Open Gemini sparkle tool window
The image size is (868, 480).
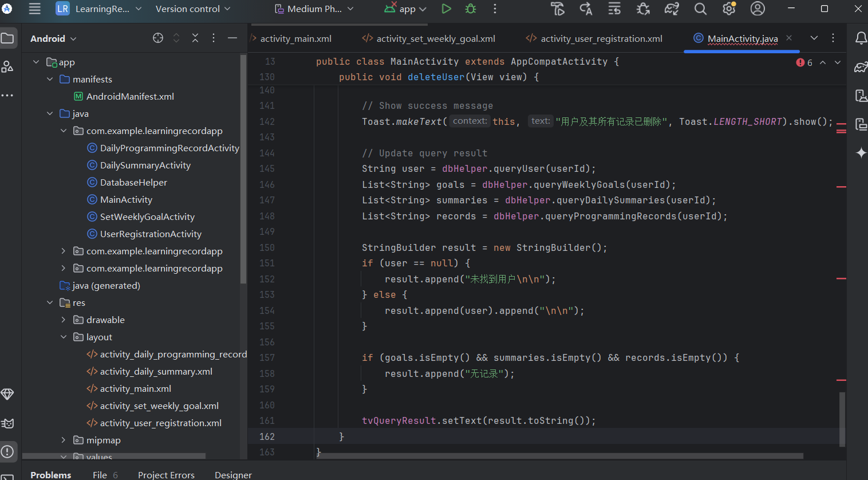click(861, 152)
